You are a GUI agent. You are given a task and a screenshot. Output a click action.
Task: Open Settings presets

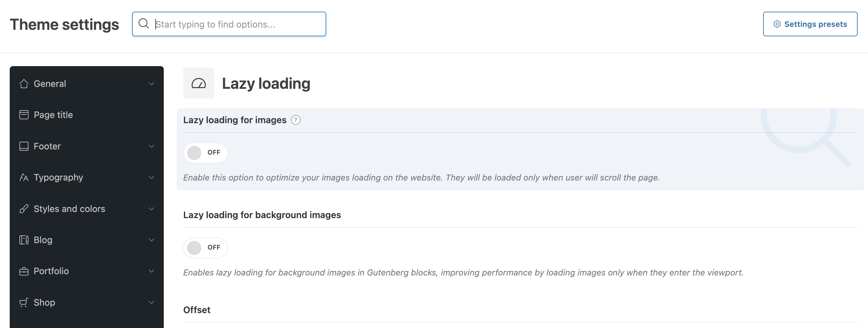click(x=810, y=24)
